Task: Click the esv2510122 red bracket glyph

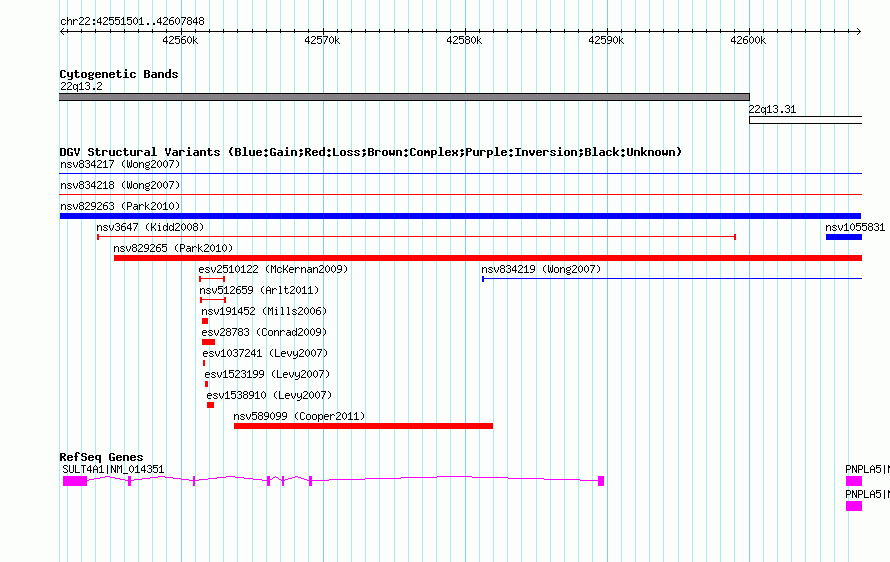Action: [x=212, y=279]
